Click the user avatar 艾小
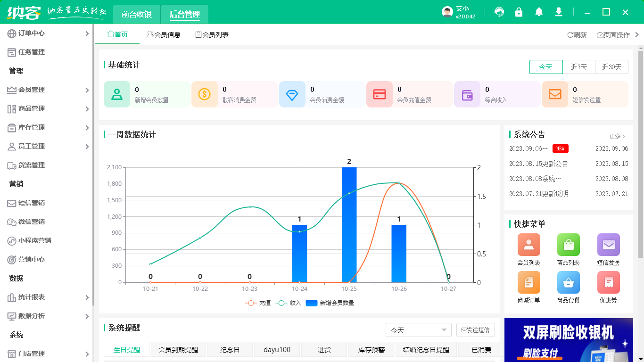Viewport: 644px width, 362px height. (447, 12)
